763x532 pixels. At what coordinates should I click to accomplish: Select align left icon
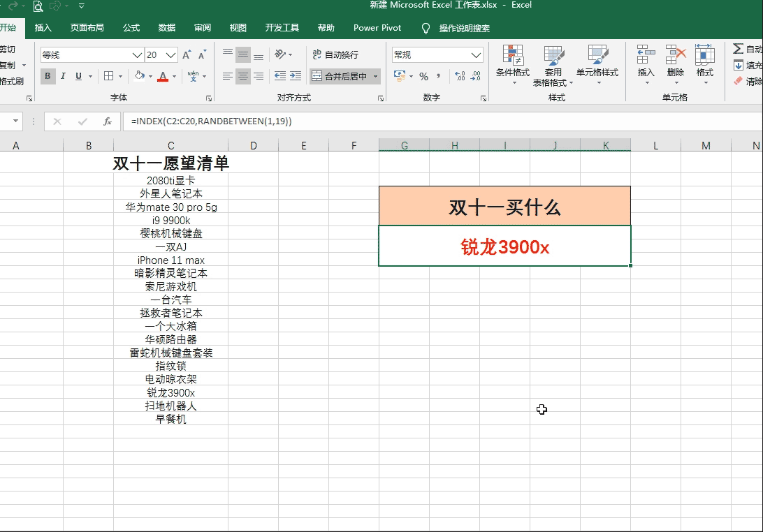tap(227, 76)
